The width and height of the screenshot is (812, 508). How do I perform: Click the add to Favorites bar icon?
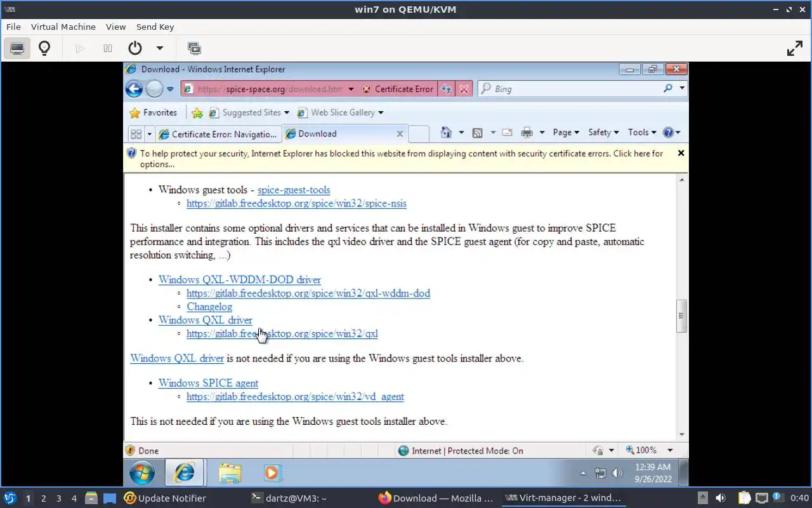197,113
